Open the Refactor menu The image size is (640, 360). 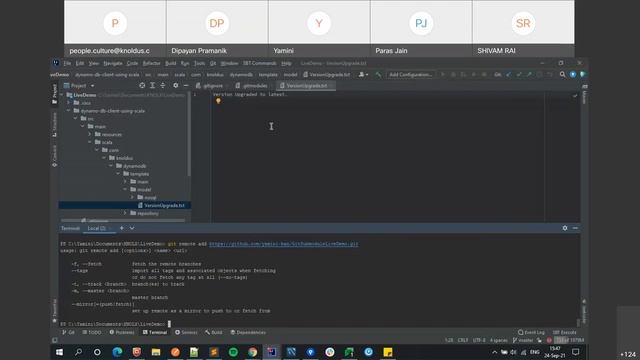coord(151,63)
